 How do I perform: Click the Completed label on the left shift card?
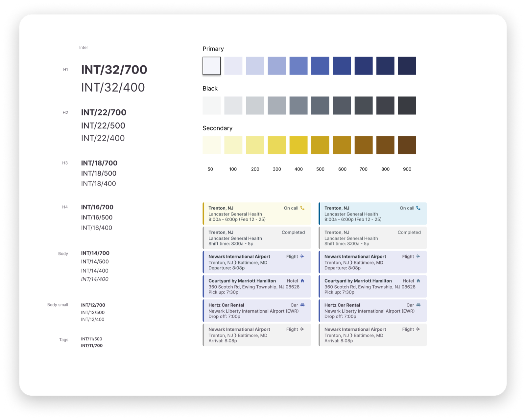click(293, 232)
